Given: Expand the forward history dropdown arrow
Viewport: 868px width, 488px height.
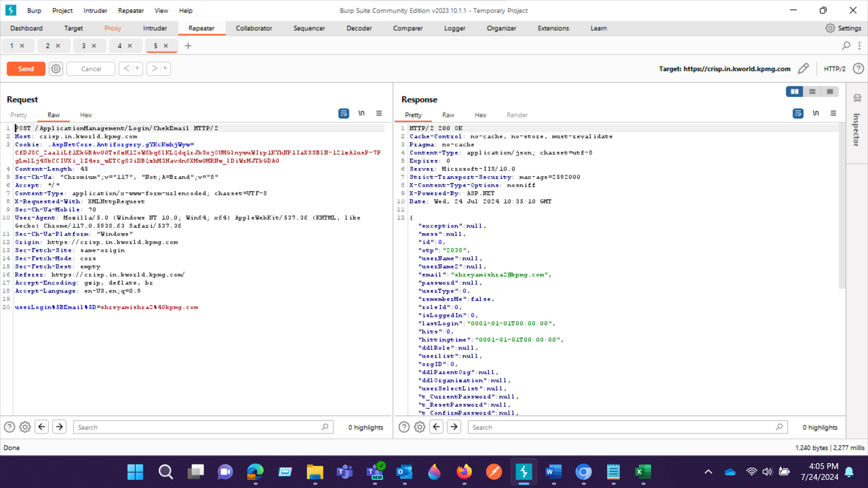Looking at the screenshot, I should point(165,69).
